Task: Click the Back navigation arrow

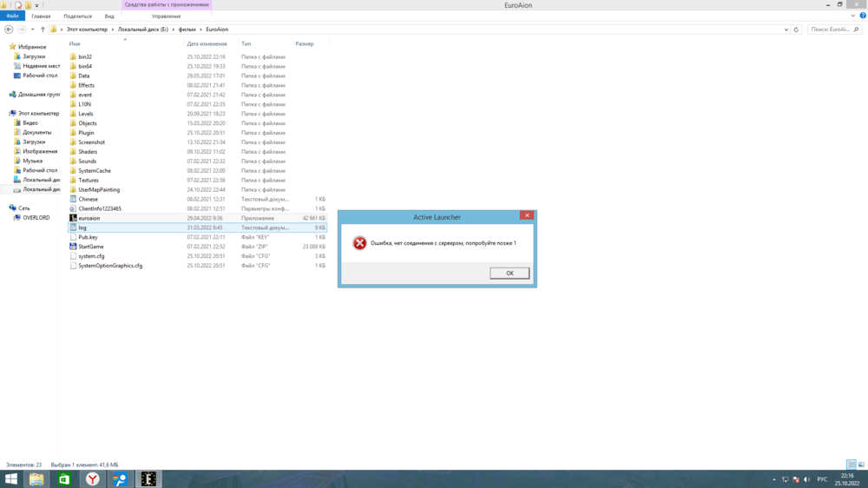Action: (9, 30)
